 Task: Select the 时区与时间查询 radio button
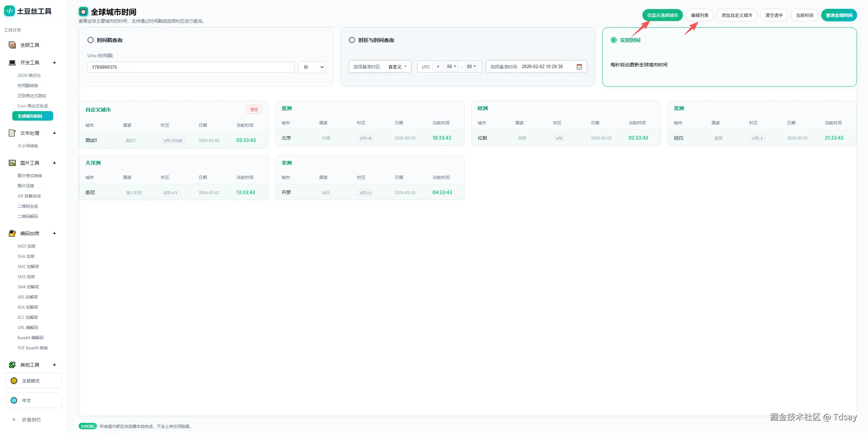tap(352, 40)
